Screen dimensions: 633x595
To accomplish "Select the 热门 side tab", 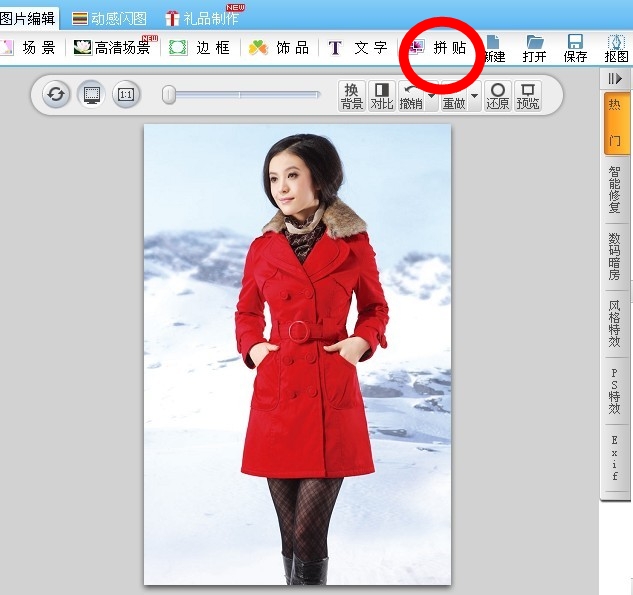I will pos(616,123).
